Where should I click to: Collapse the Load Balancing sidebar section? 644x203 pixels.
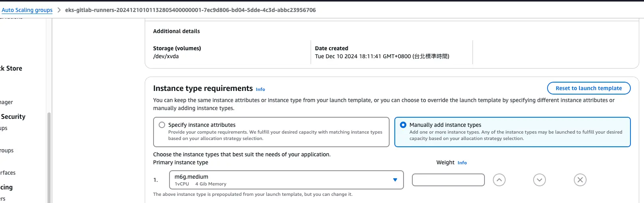pos(6,187)
